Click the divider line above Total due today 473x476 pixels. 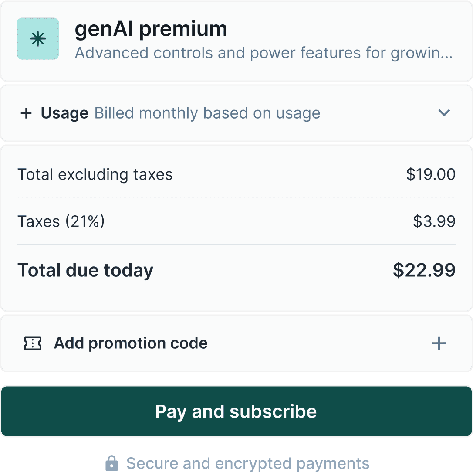pyautogui.click(x=236, y=245)
